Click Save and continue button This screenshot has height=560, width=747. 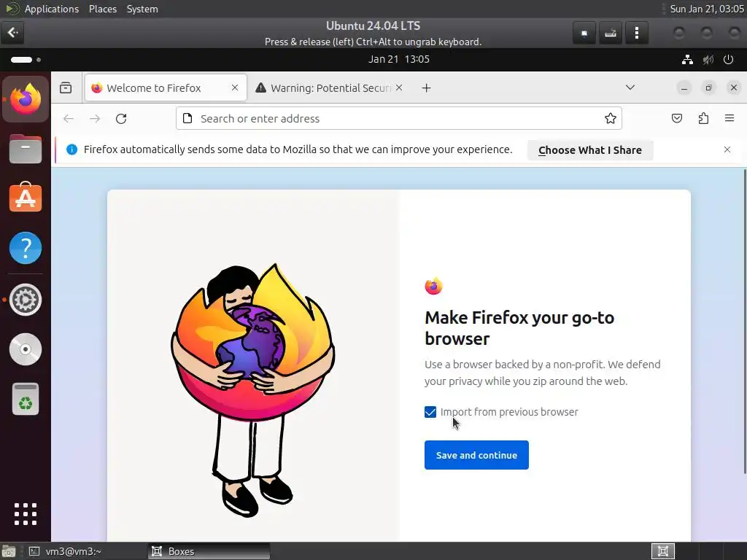coord(476,455)
